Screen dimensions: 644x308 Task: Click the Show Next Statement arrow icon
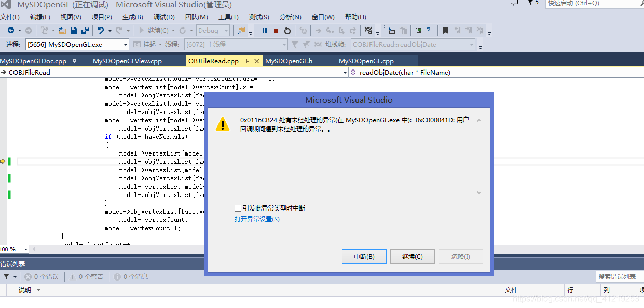point(318,31)
